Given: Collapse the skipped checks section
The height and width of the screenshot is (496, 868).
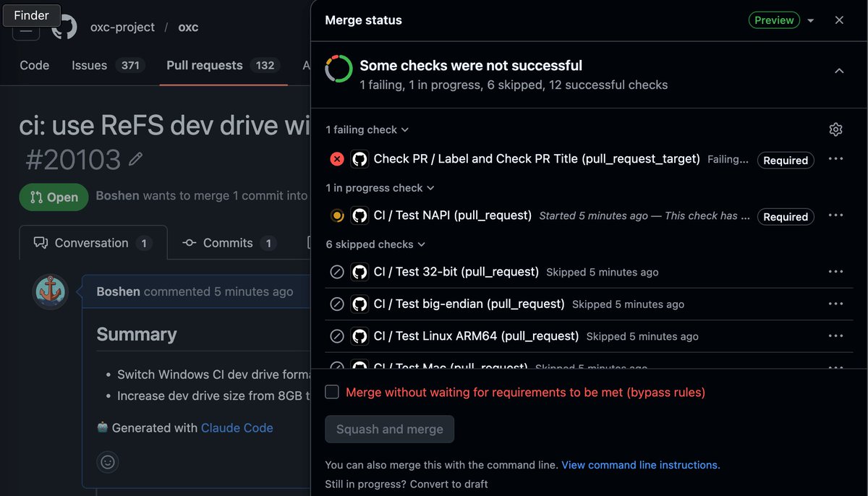Looking at the screenshot, I should [x=376, y=244].
